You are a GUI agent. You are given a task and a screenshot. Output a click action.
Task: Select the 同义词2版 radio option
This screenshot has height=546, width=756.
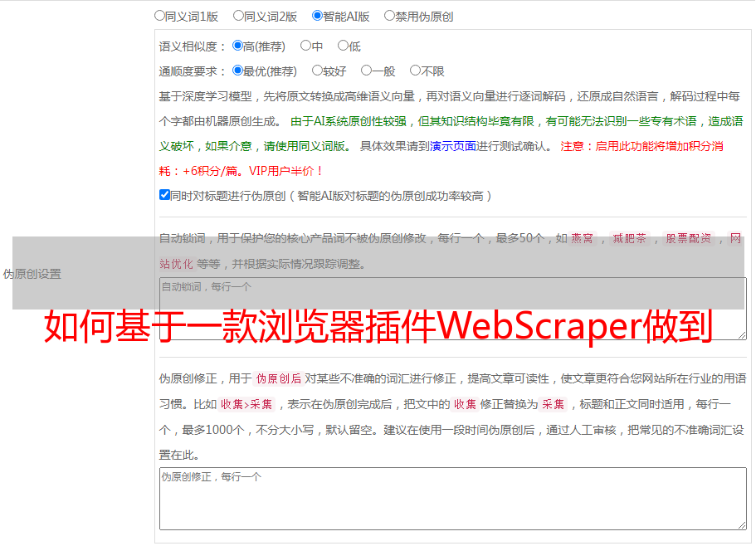point(238,16)
